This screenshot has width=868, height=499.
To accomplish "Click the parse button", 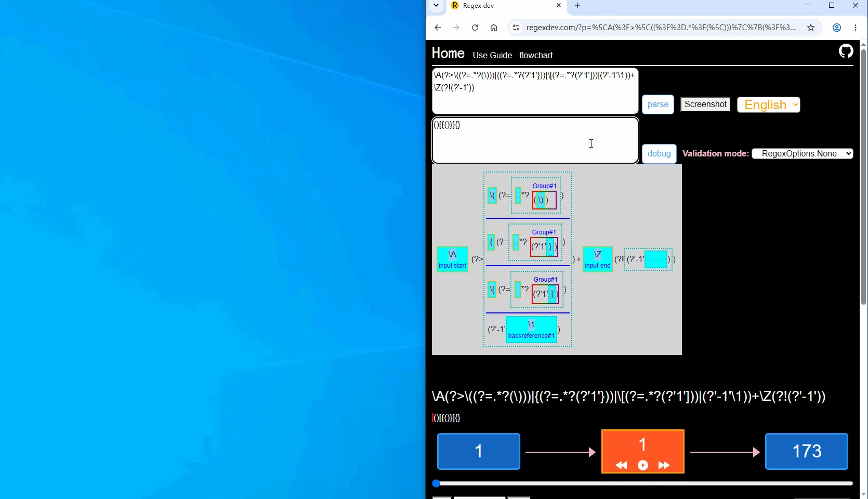I will click(658, 104).
